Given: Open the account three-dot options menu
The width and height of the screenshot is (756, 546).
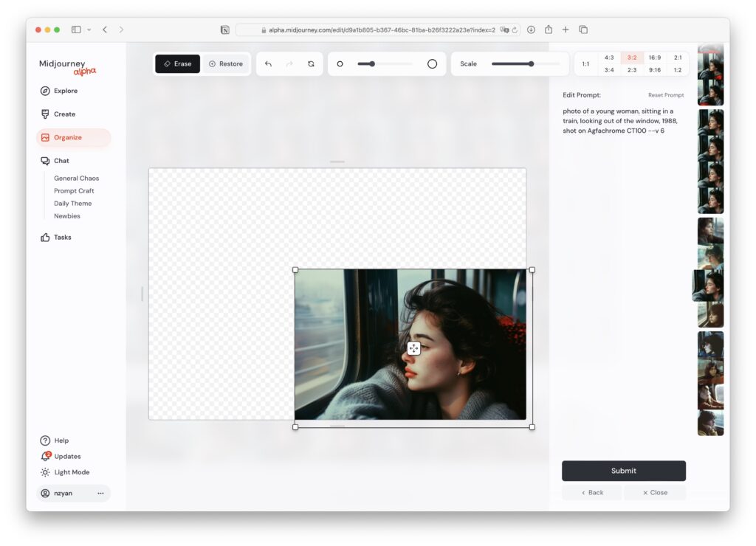Looking at the screenshot, I should tap(100, 493).
